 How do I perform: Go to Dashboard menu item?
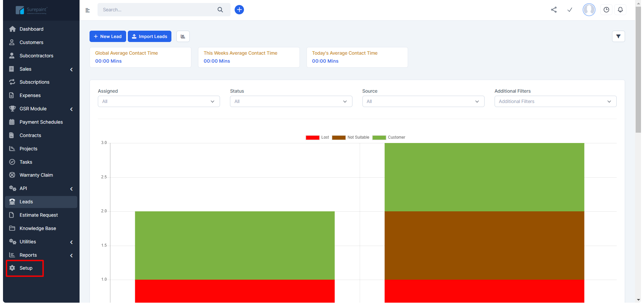41,29
